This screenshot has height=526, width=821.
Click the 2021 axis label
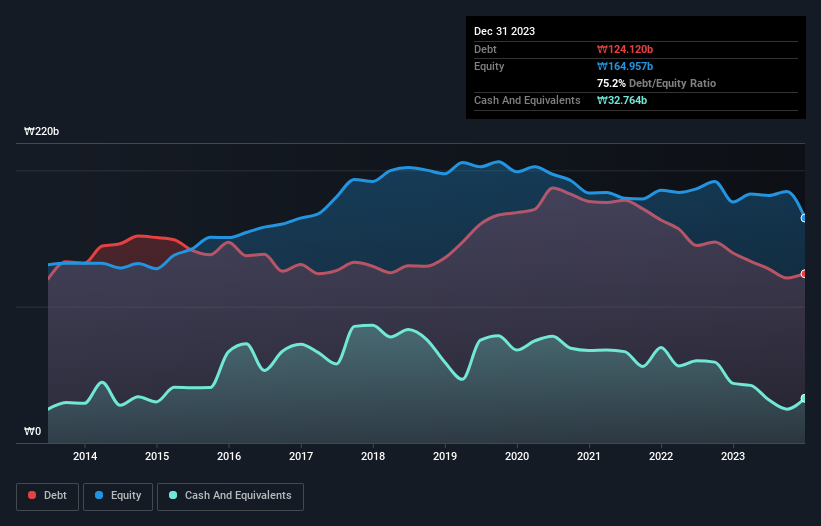589,456
